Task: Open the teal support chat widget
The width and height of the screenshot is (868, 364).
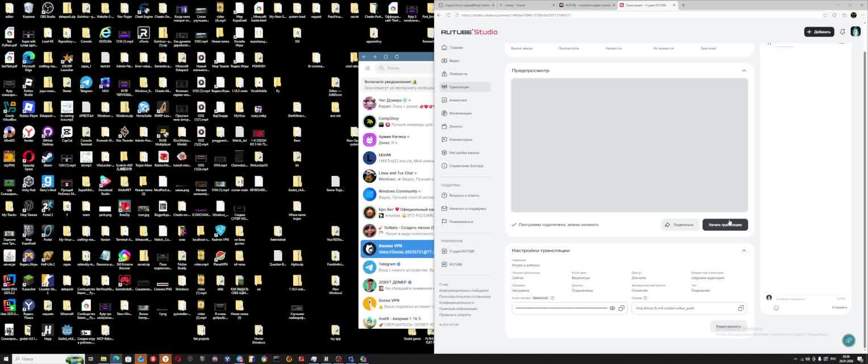Action: tap(849, 340)
